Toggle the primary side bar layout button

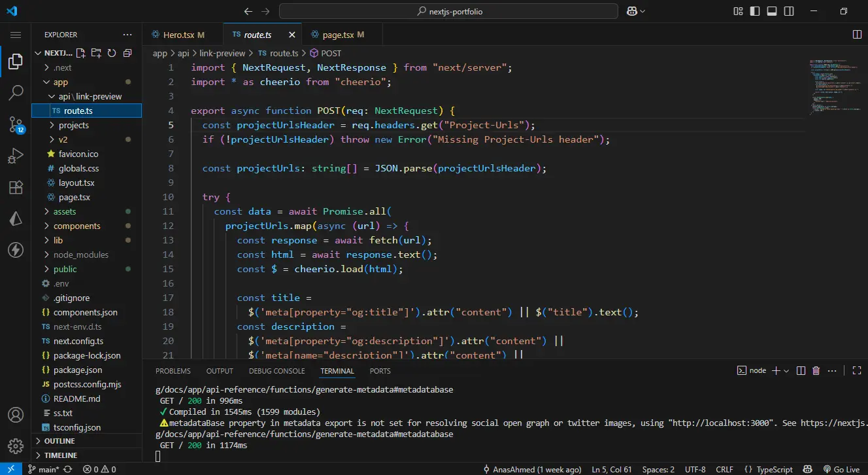click(755, 11)
